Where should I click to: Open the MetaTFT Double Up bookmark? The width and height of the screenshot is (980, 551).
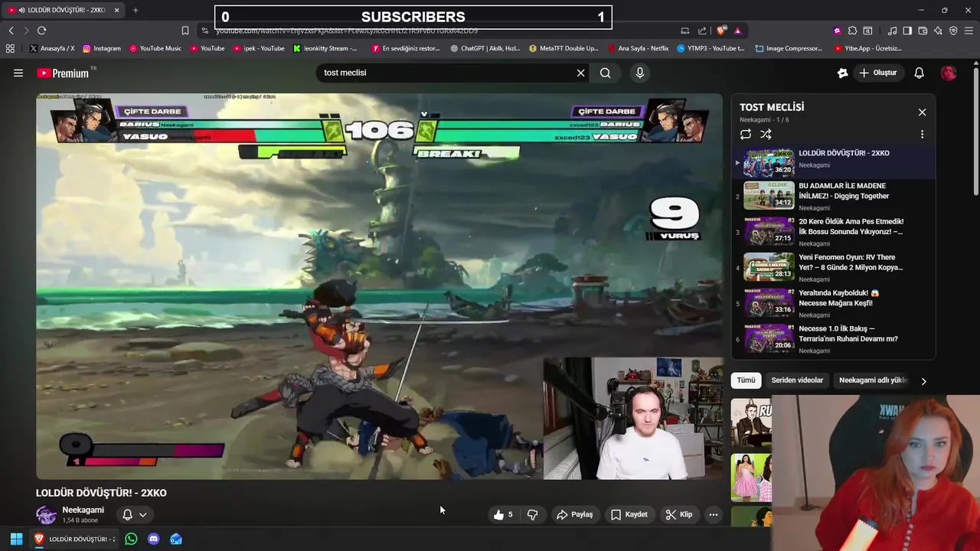point(563,48)
